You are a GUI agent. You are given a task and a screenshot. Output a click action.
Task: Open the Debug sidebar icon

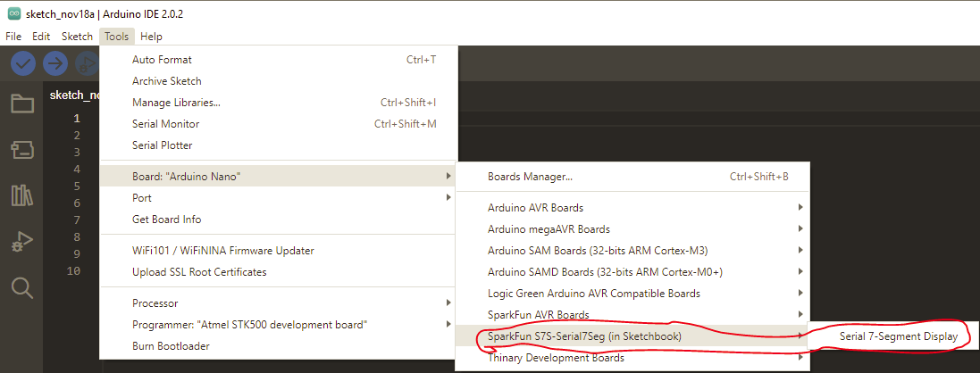[x=22, y=241]
